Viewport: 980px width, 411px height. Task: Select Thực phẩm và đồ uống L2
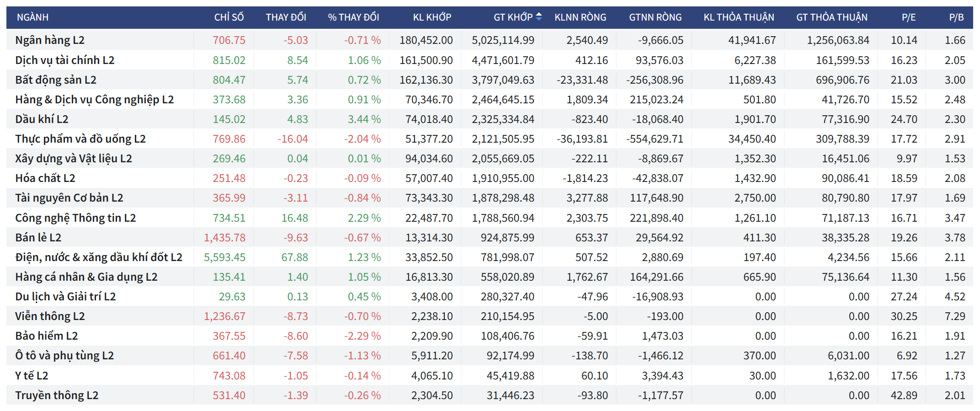pyautogui.click(x=80, y=139)
